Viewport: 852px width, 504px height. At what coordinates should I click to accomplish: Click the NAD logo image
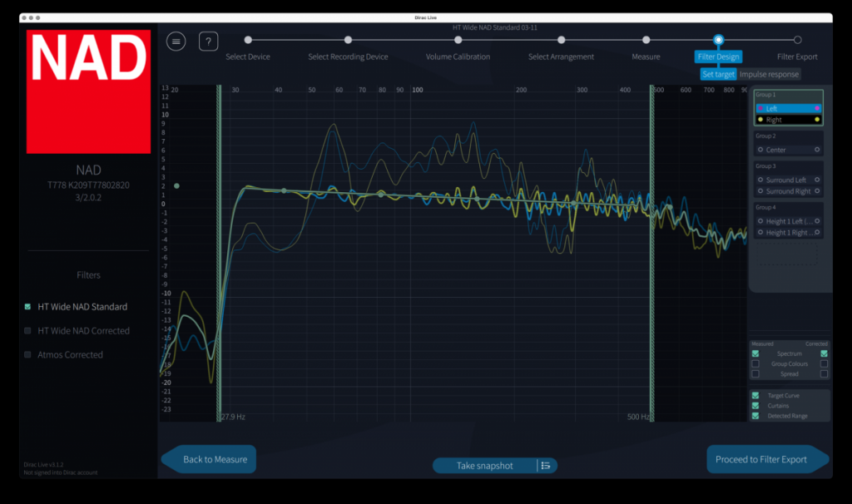tap(88, 91)
